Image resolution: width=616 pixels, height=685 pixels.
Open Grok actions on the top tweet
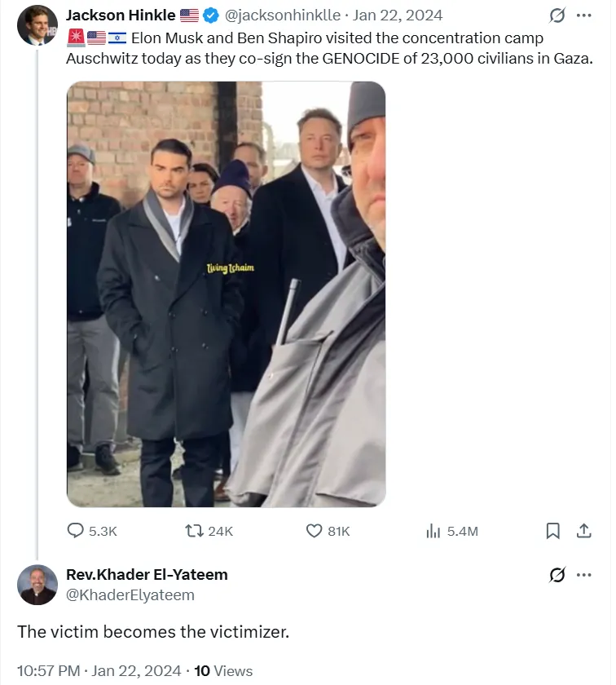click(x=556, y=15)
